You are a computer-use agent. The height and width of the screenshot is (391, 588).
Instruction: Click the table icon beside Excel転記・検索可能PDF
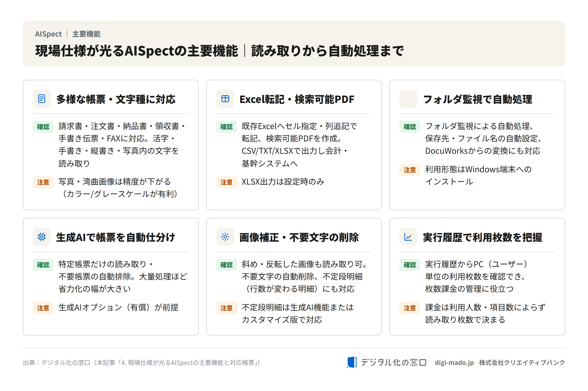225,99
